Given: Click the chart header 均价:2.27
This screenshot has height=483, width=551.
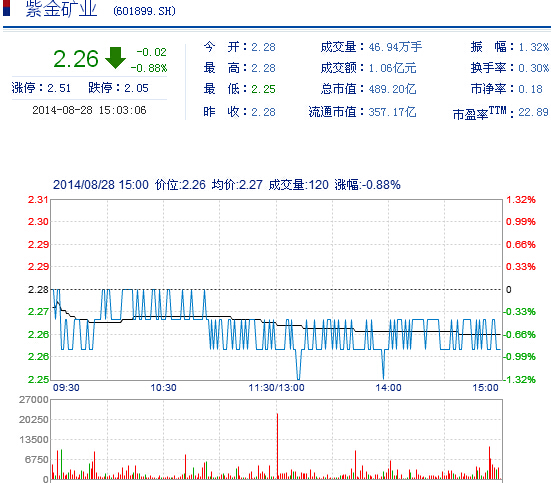Looking at the screenshot, I should coord(237,185).
